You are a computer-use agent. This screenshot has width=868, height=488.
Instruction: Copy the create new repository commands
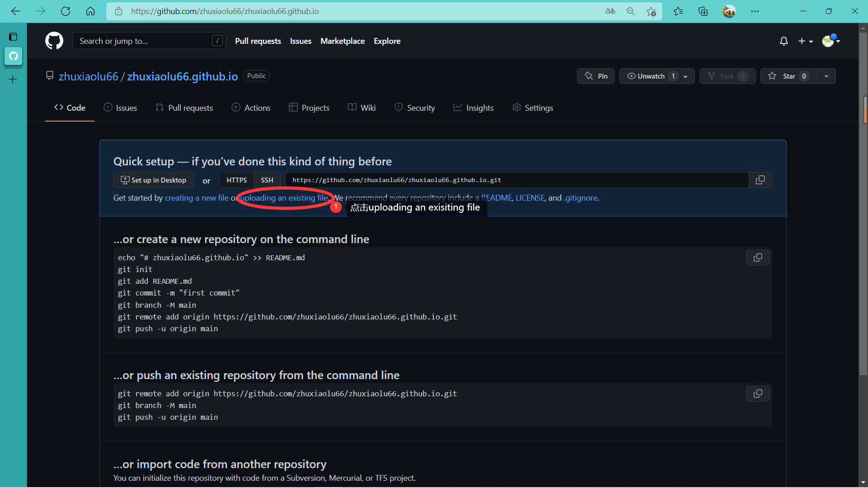coord(758,258)
